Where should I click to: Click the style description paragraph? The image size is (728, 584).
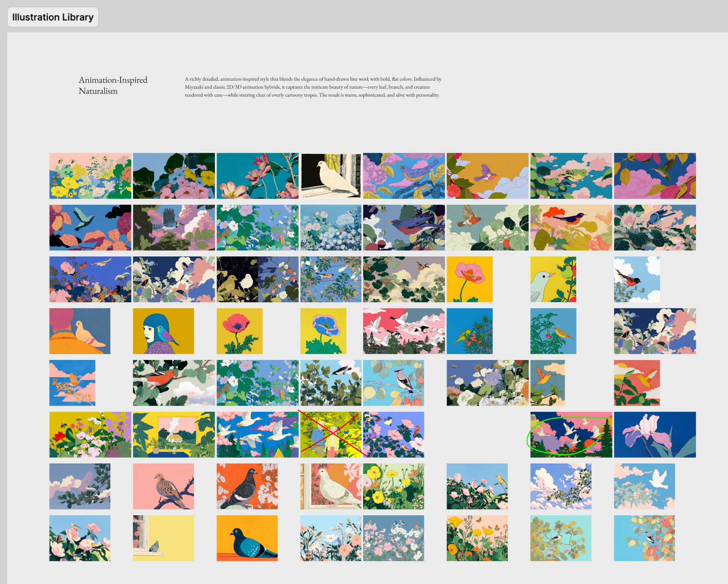(x=313, y=87)
